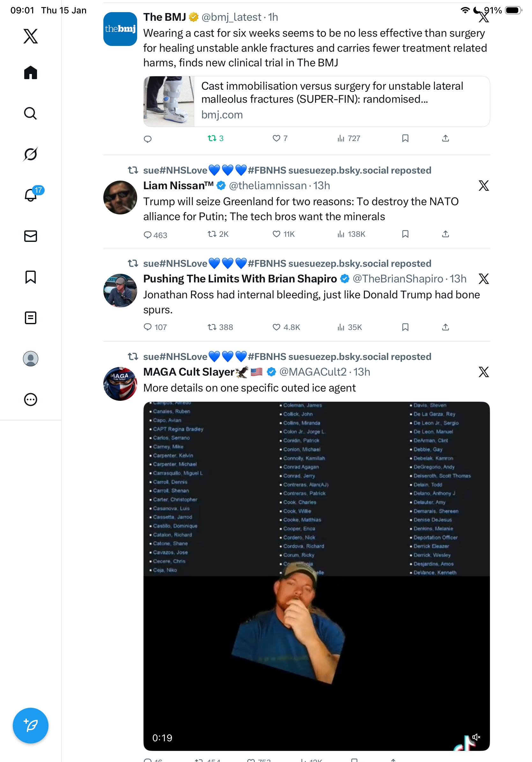This screenshot has height=762, width=532.
Task: Open the bmj.com cast immobilisation article link
Action: [316, 101]
